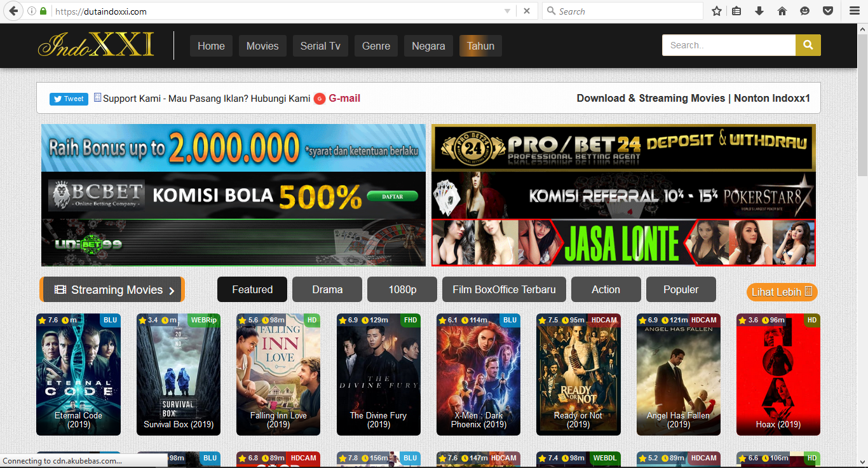This screenshot has width=868, height=468.
Task: Click the red G icon beside G-mail
Action: point(319,99)
